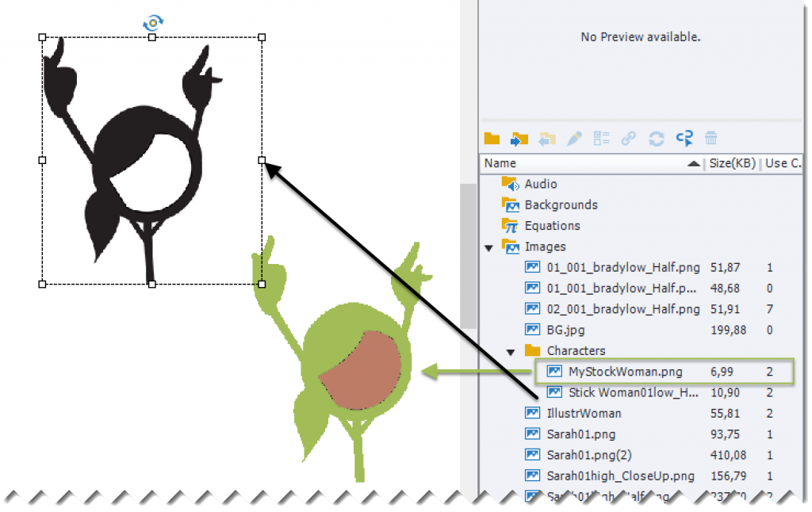
Task: Collapse the Characters folder
Action: (511, 351)
